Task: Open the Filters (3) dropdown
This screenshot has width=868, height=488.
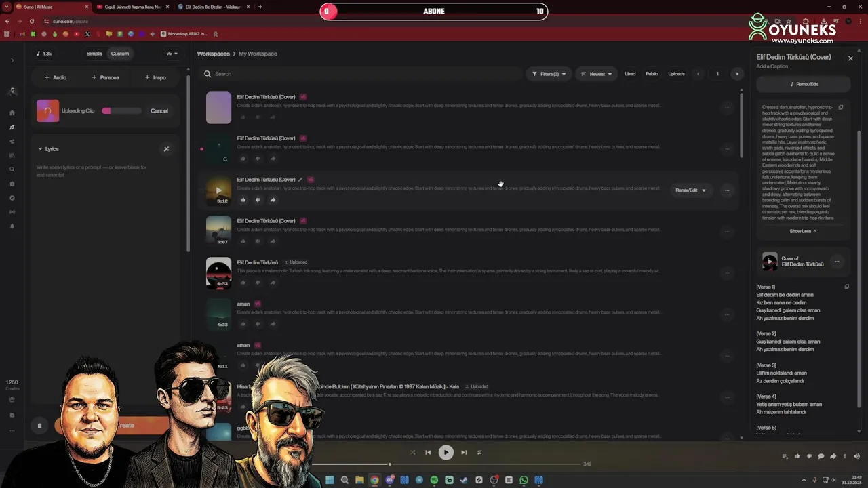Action: tap(549, 74)
